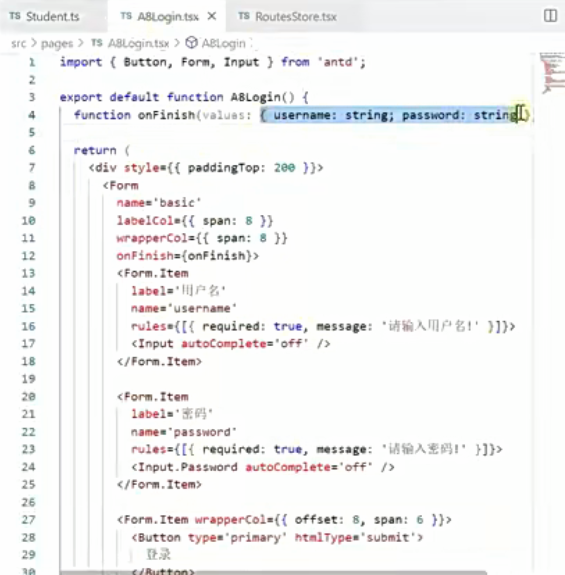
Task: Click the horizontal scrollbar at editor bottom
Action: click(x=273, y=572)
